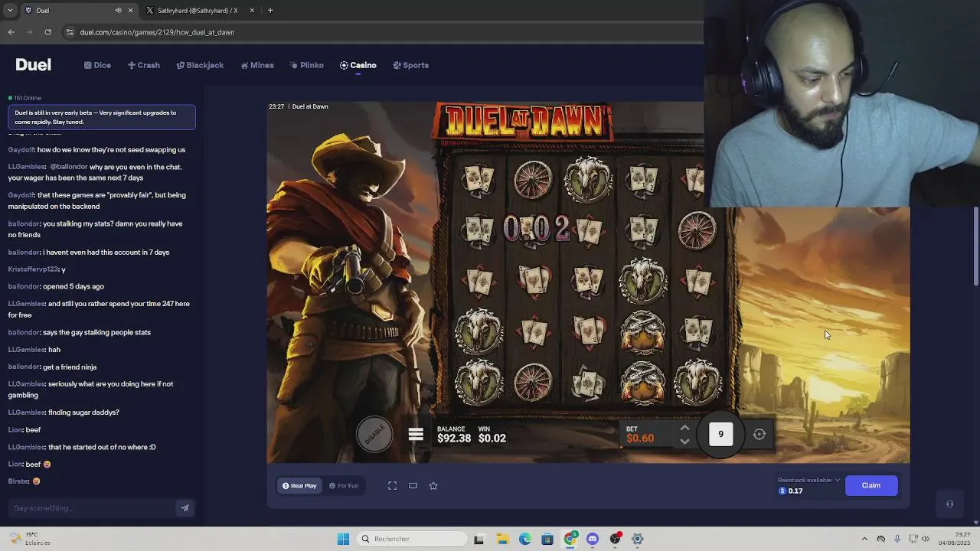The height and width of the screenshot is (551, 980).
Task: Click the early beta announcement banner
Action: [102, 117]
